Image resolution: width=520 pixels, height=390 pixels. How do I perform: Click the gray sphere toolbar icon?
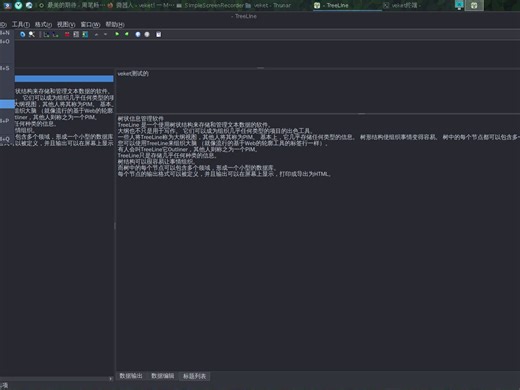coord(147,34)
